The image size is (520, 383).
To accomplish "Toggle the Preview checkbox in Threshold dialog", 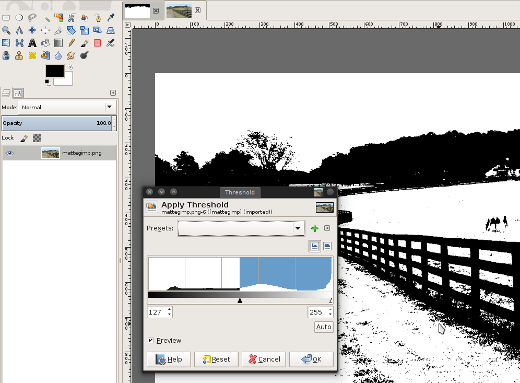I will (151, 340).
